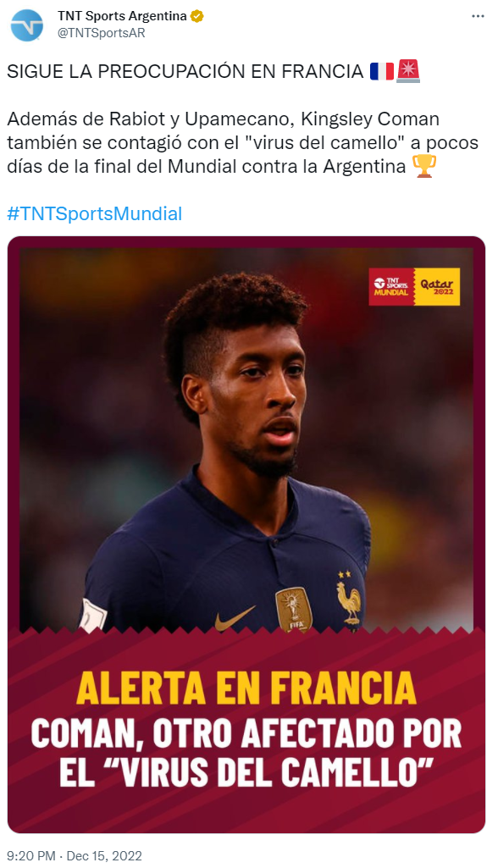
Task: Open the three-dot more options menu
Action: pos(478,17)
